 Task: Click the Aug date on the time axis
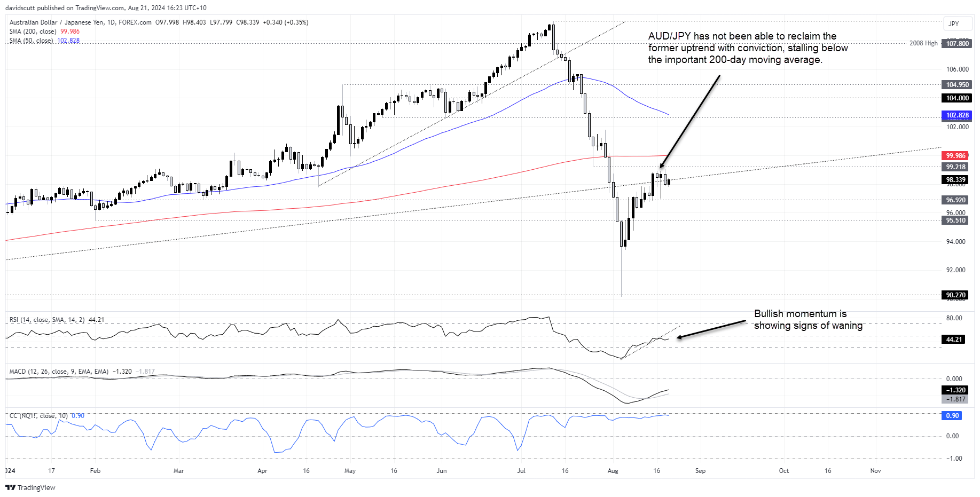tap(613, 471)
